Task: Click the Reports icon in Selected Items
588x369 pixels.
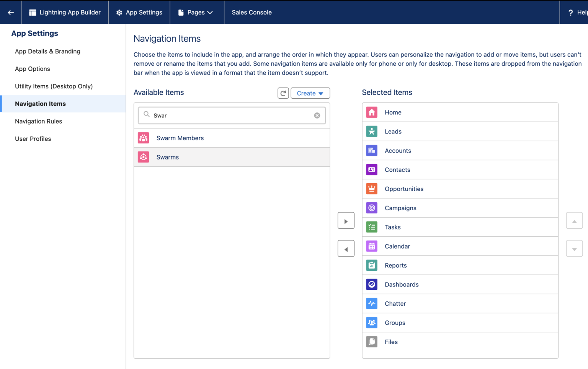Action: 371,265
